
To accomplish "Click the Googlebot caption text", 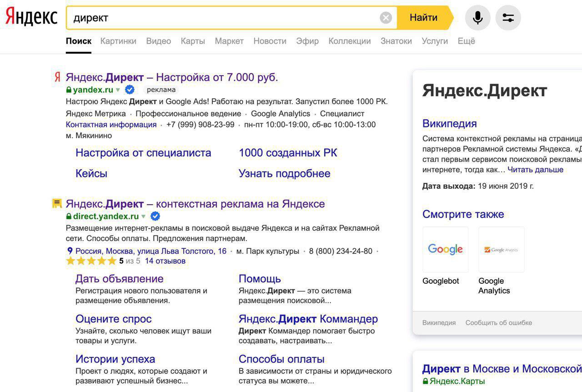I will click(x=441, y=281).
